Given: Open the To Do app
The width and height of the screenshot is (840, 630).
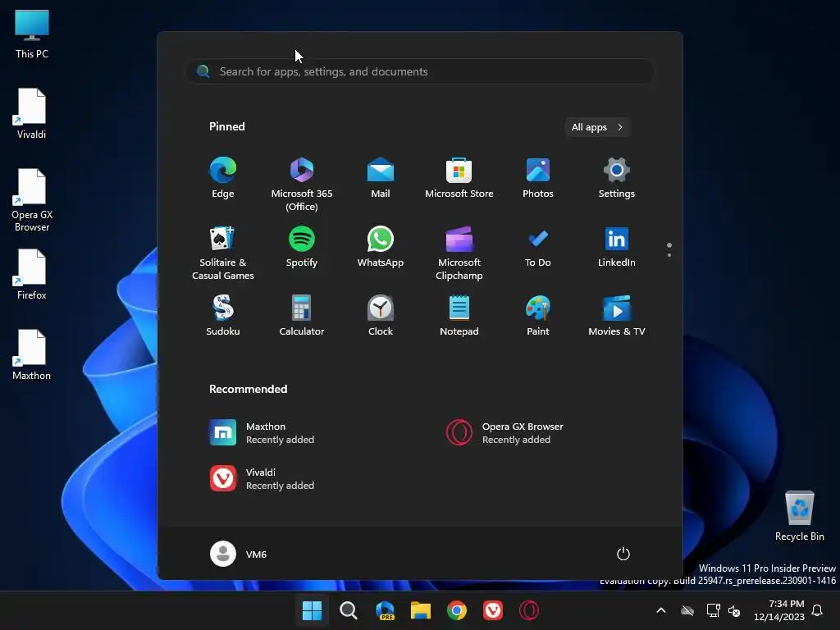Looking at the screenshot, I should coord(538,247).
